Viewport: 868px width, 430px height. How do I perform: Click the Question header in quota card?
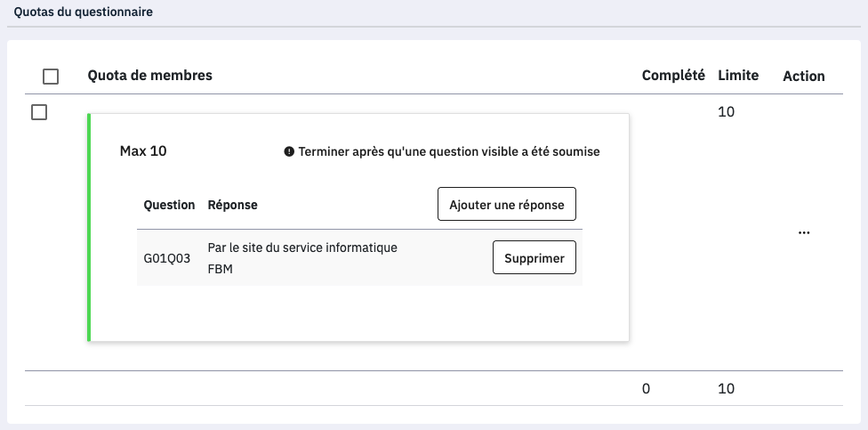(169, 205)
